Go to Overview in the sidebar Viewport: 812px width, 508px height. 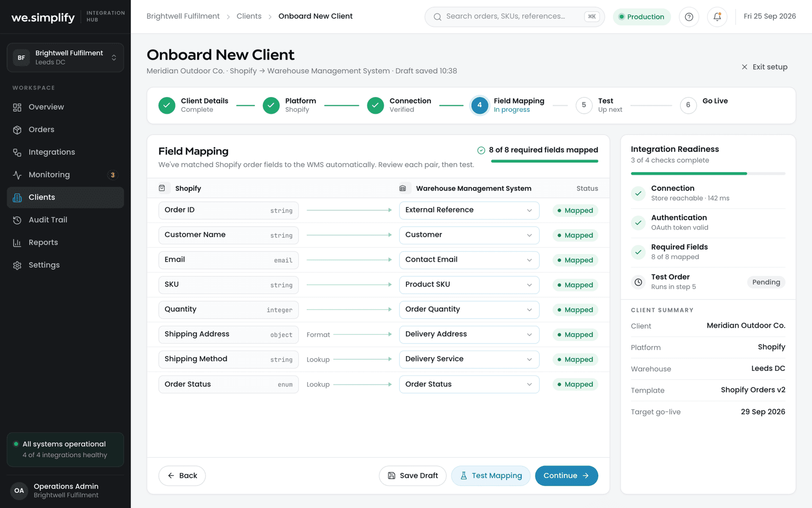point(65,107)
